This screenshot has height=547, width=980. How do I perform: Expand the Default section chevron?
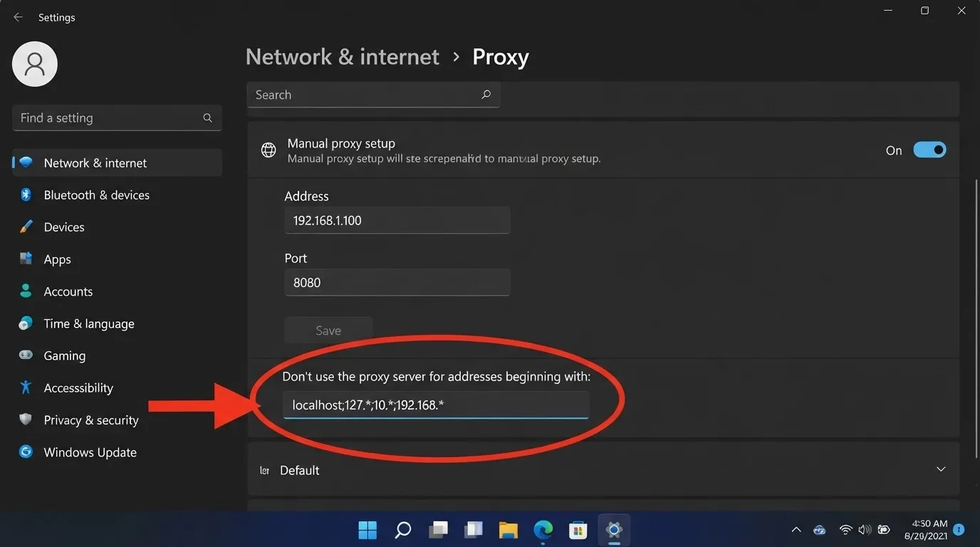pos(941,469)
